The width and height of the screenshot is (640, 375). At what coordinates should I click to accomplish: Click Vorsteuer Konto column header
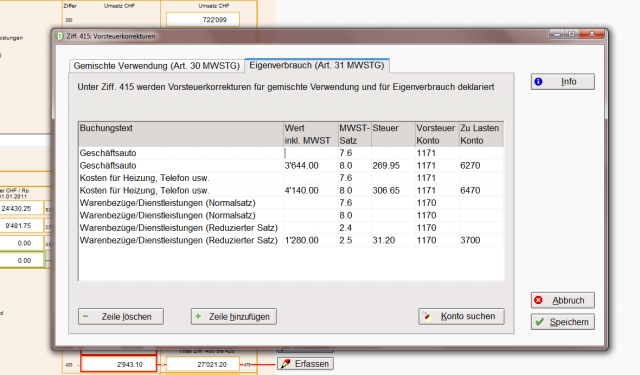pos(437,134)
